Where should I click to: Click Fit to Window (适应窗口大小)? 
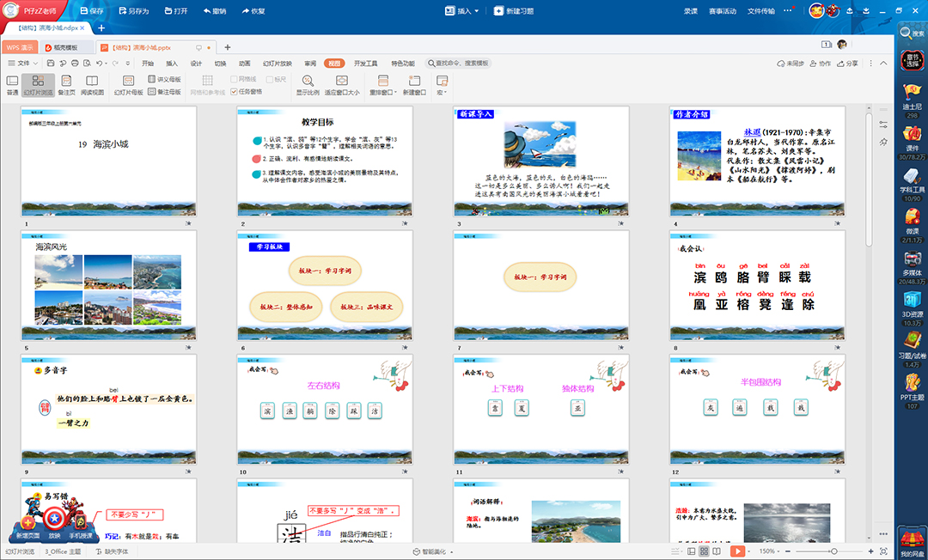tap(342, 84)
